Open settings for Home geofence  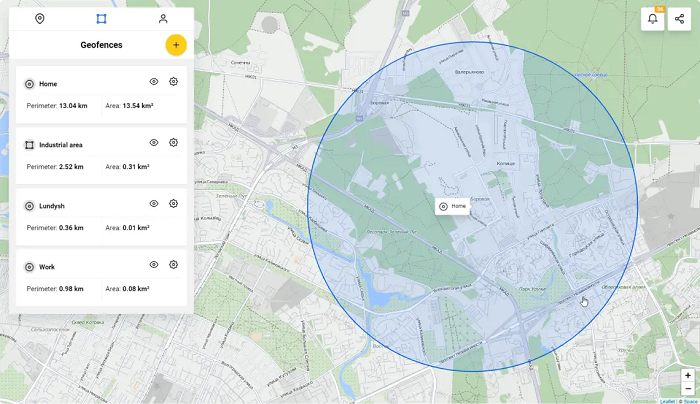173,82
